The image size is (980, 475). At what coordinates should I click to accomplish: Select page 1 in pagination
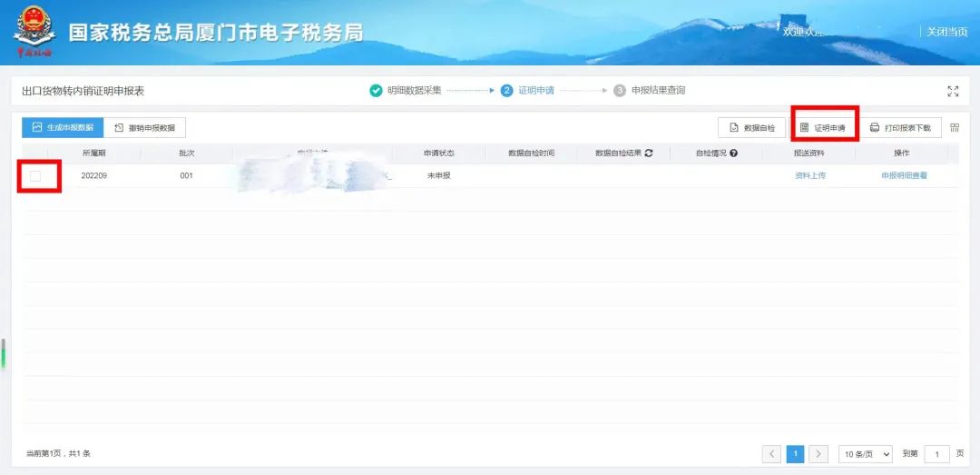(795, 453)
